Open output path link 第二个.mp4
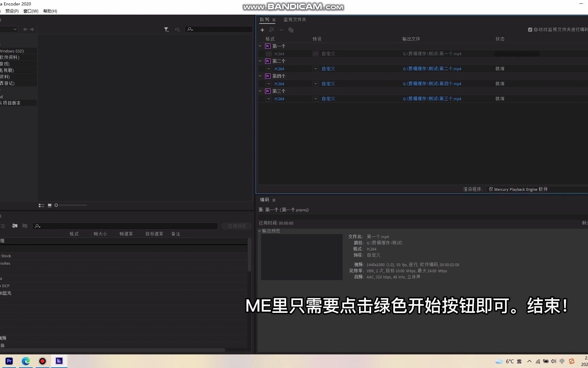The height and width of the screenshot is (368, 588). 432,69
